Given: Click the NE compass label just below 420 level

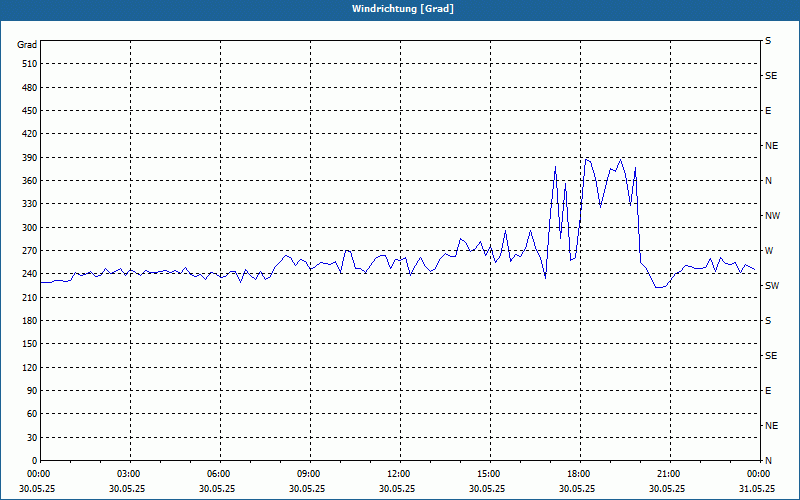Looking at the screenshot, I should tap(771, 146).
